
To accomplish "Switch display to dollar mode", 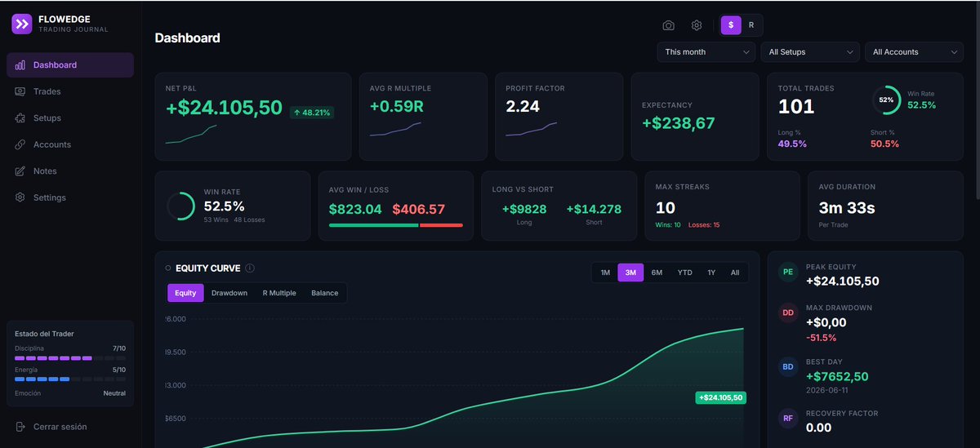I will coord(731,25).
